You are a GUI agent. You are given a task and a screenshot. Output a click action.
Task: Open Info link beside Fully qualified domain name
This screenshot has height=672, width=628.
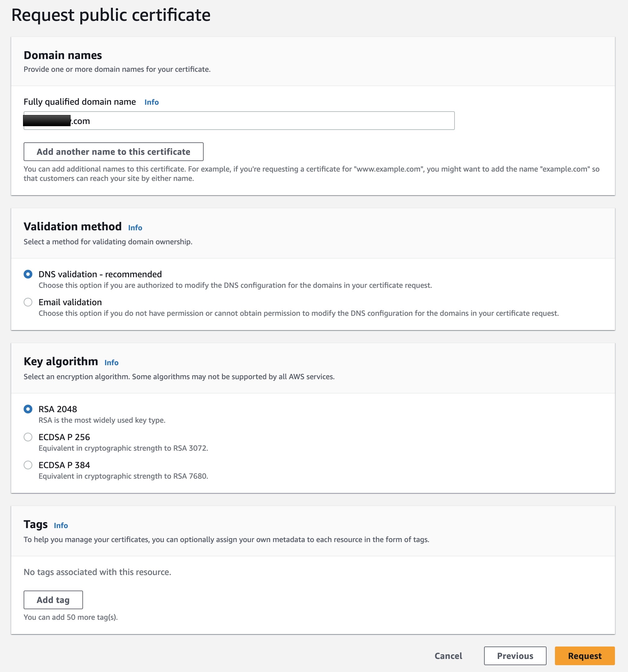pos(151,102)
